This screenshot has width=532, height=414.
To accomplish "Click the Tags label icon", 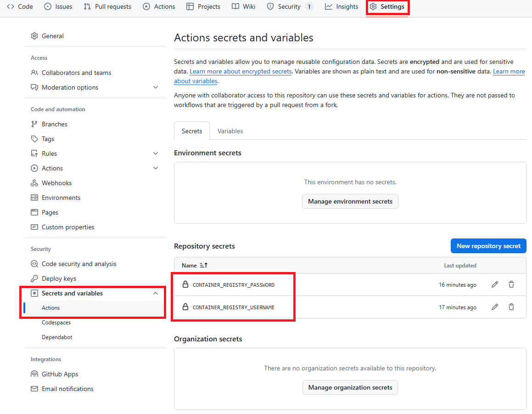I will (34, 139).
